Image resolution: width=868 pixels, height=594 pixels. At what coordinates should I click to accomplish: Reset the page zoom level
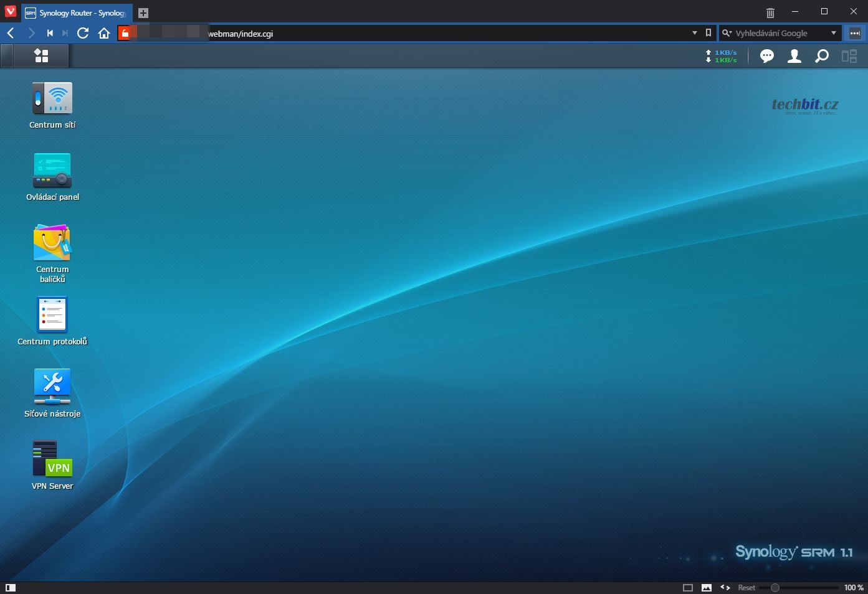pos(746,587)
